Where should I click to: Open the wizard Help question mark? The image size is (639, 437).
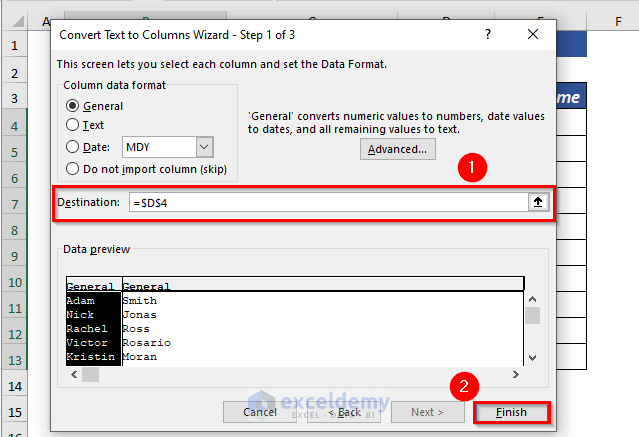[x=488, y=34]
